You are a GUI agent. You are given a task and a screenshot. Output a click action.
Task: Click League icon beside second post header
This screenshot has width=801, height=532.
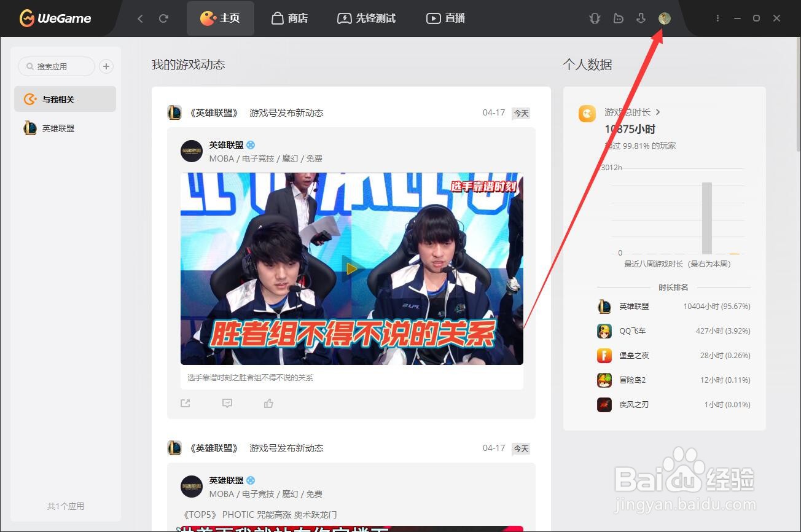click(x=174, y=448)
